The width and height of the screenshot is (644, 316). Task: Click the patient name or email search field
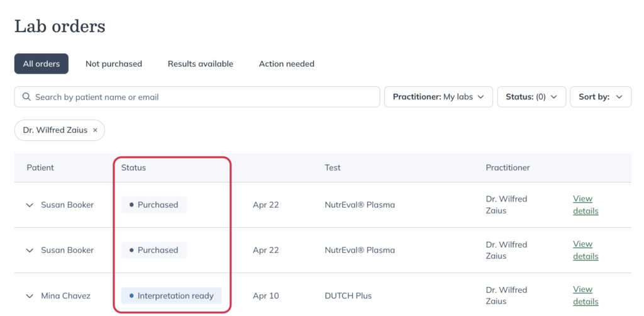coord(197,97)
